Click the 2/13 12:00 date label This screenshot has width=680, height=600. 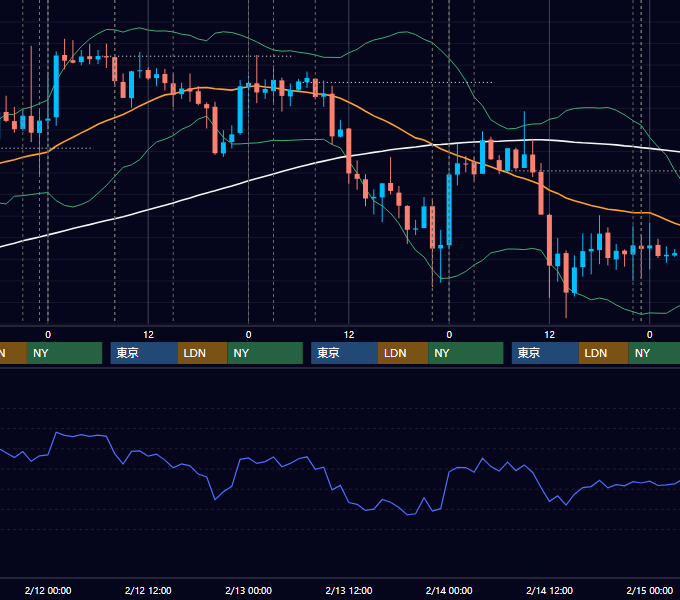tap(349, 590)
